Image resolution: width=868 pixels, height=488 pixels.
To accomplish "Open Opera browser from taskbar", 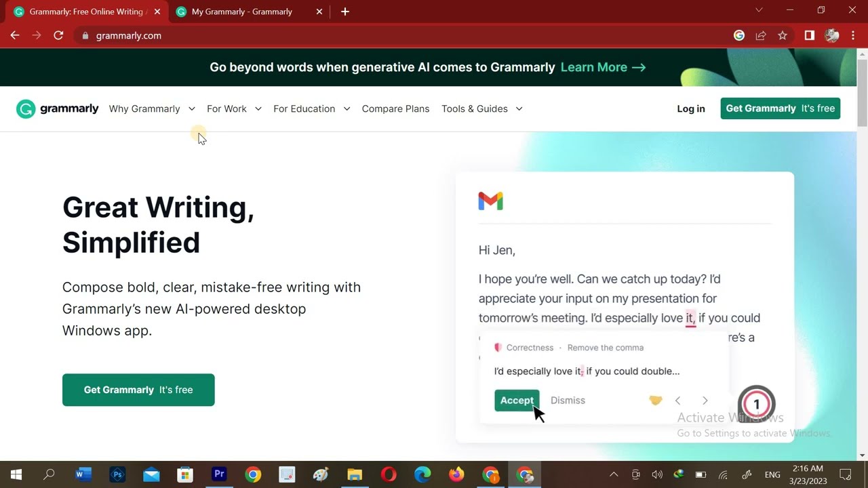I will click(389, 474).
